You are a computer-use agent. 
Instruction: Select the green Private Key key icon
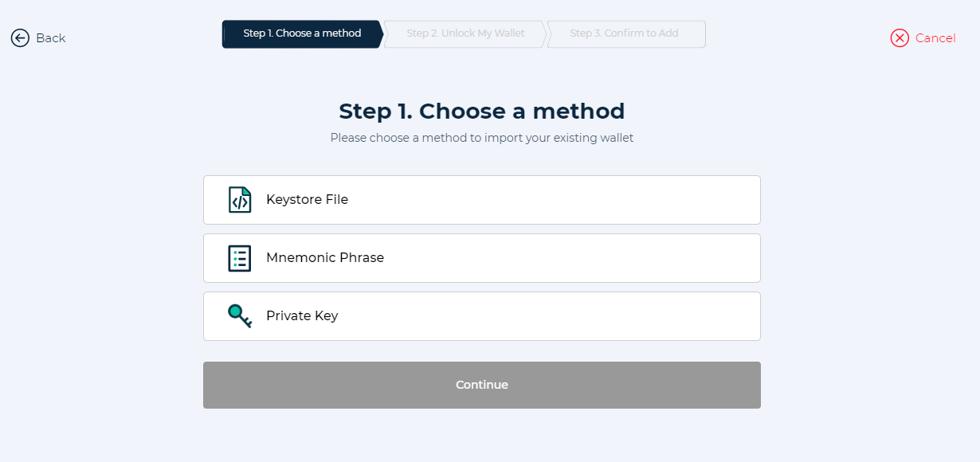240,316
